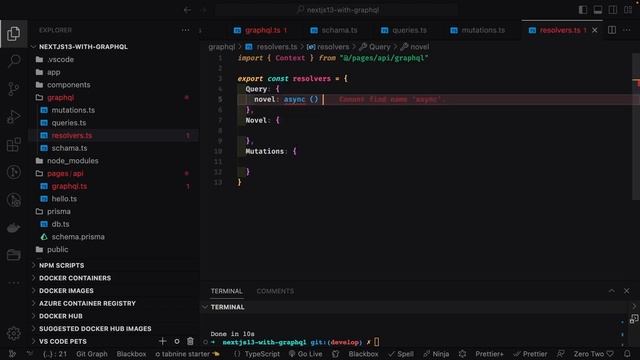
Task: Split the editor to the right
Action: click(612, 30)
